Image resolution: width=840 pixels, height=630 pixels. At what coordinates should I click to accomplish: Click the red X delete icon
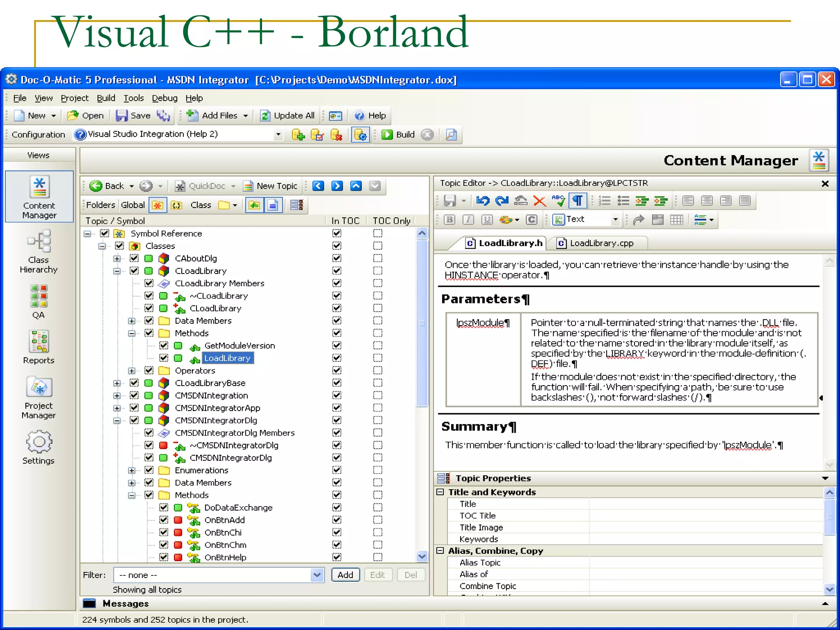point(539,201)
